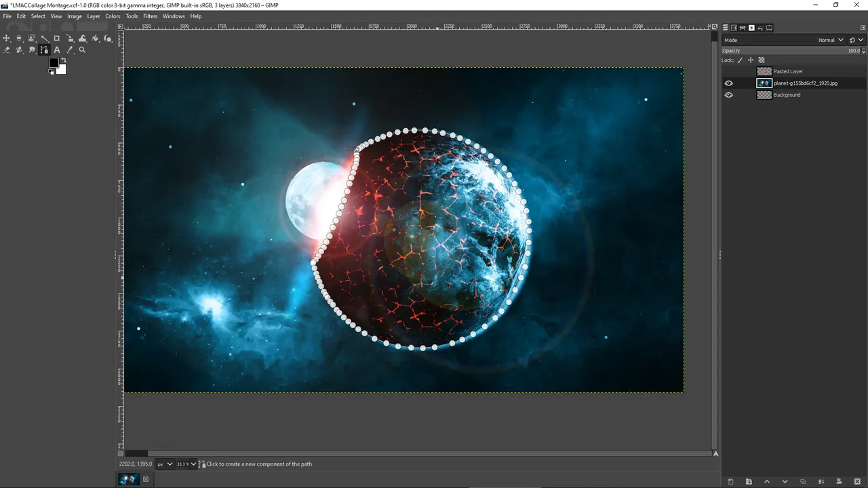
Task: Select the Paths tool
Action: pos(44,49)
